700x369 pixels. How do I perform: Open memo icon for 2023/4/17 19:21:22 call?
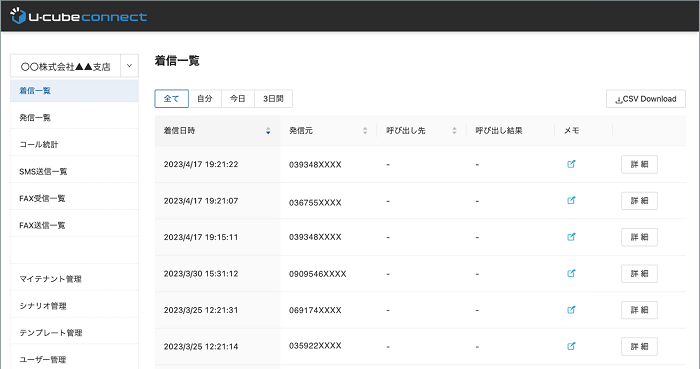coord(571,164)
